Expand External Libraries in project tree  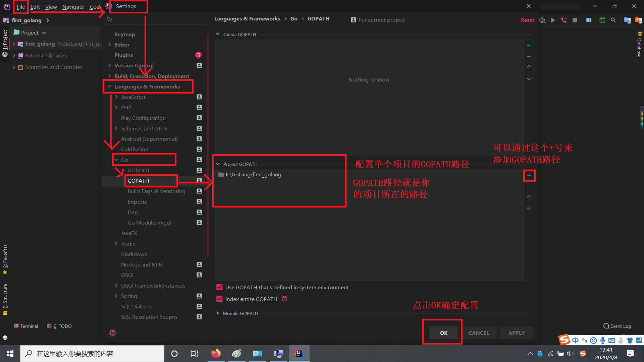pos(14,56)
